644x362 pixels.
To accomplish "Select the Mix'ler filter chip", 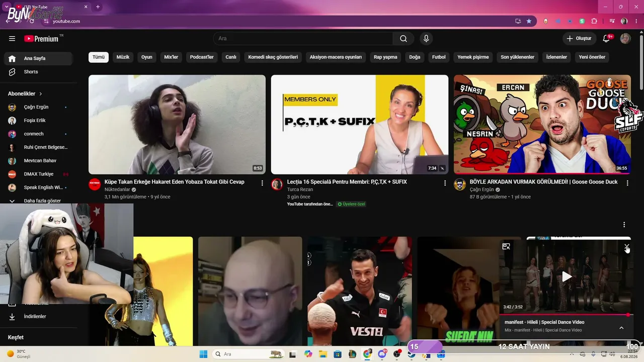I will 171,57.
